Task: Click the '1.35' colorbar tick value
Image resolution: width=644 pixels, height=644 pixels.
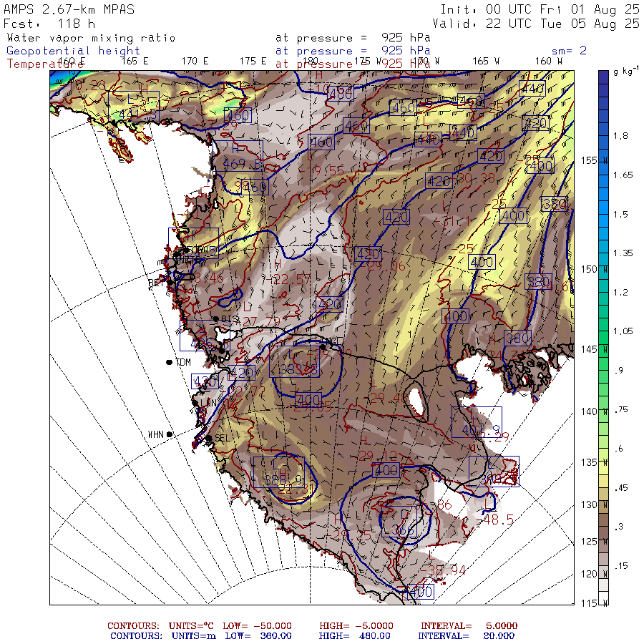Action: pos(623,253)
